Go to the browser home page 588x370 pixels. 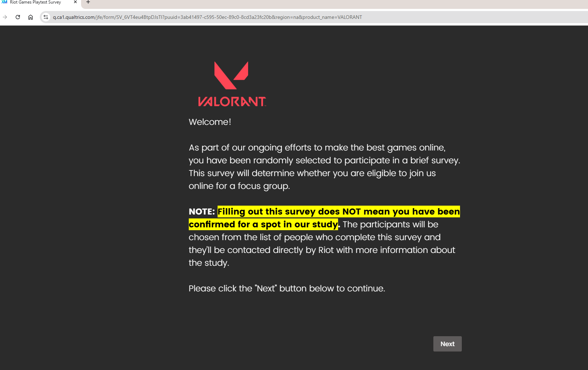[31, 17]
